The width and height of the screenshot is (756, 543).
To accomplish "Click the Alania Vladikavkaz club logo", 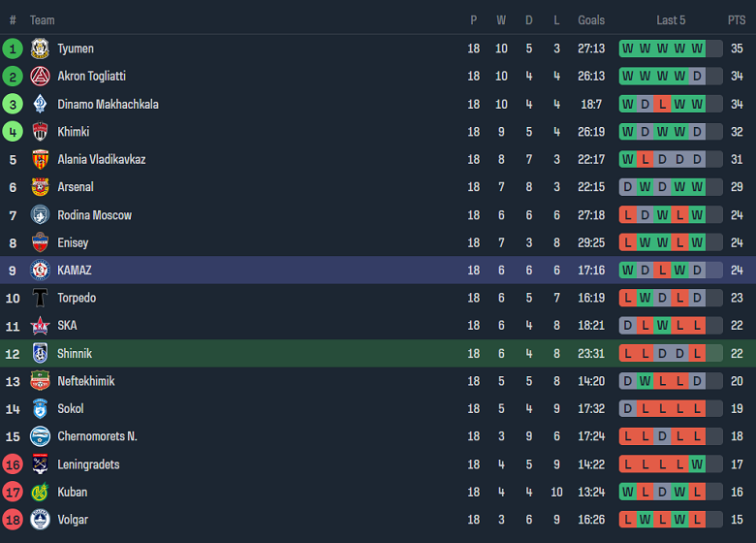I will click(40, 159).
